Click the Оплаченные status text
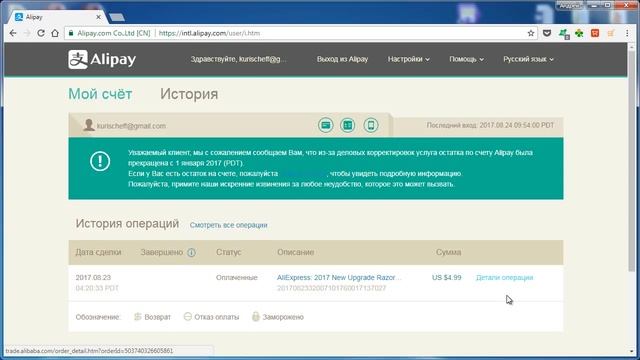Image resolution: width=640 pixels, height=360 pixels. point(237,278)
